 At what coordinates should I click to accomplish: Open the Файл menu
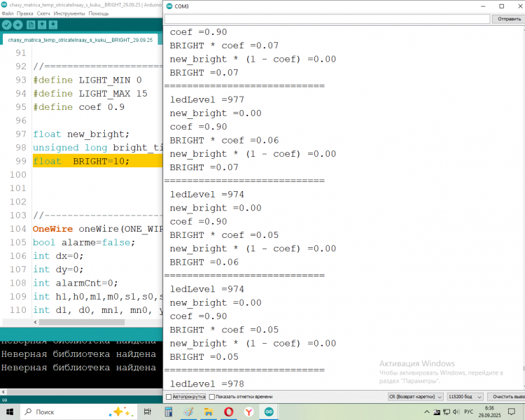click(x=8, y=13)
